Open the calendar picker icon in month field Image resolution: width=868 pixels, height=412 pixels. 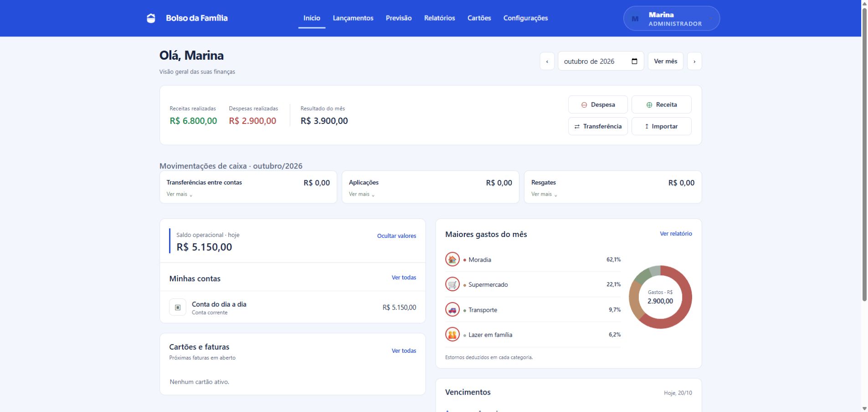pos(634,61)
